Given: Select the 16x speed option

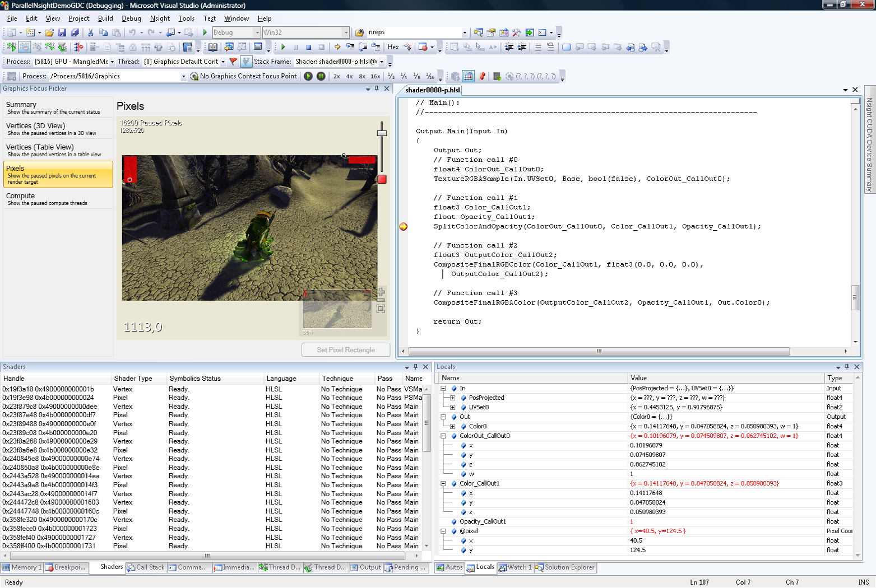Looking at the screenshot, I should click(376, 76).
